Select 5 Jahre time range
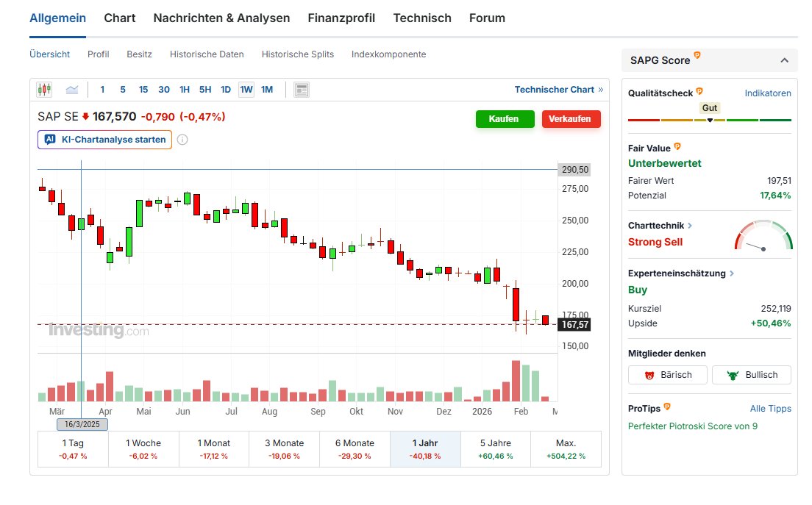812x505 pixels. [x=496, y=449]
